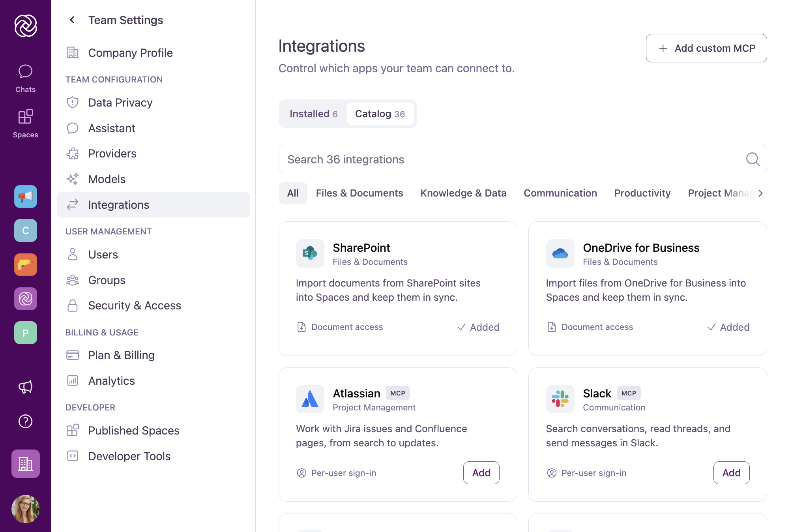Image resolution: width=790 pixels, height=532 pixels.
Task: Switch to the Catalog tab
Action: [x=380, y=114]
